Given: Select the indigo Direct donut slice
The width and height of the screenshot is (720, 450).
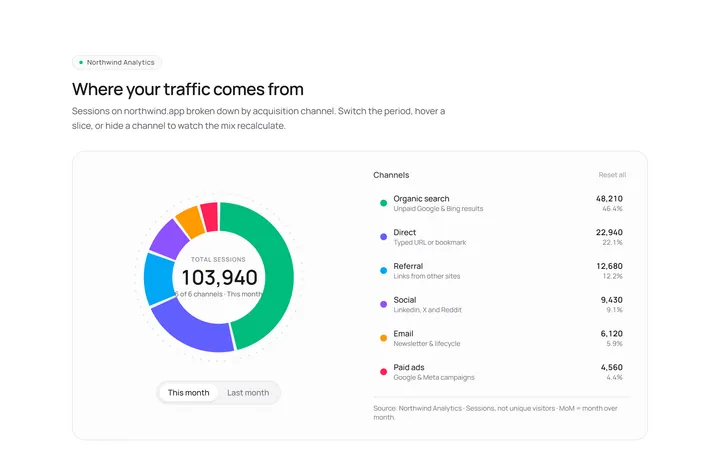Looking at the screenshot, I should coord(195,330).
